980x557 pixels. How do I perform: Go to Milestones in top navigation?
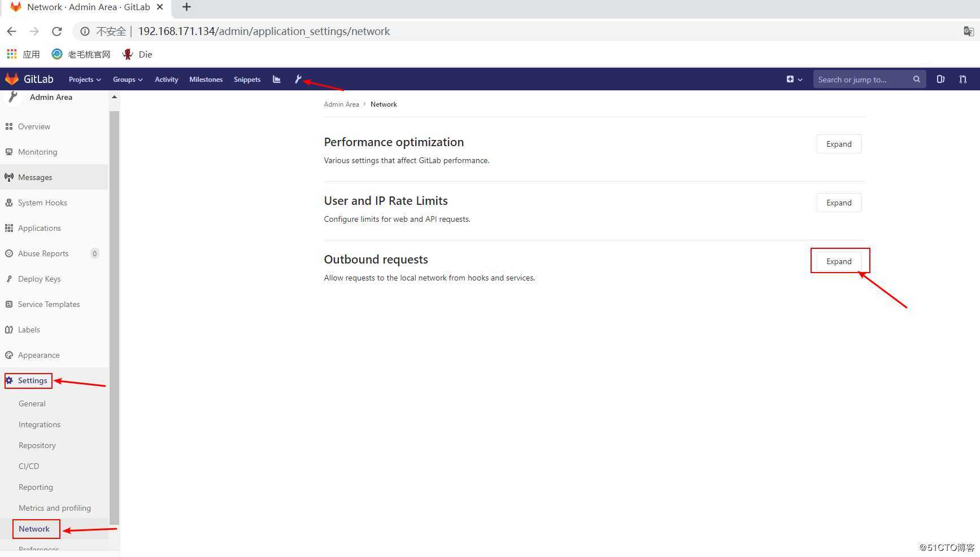click(206, 80)
